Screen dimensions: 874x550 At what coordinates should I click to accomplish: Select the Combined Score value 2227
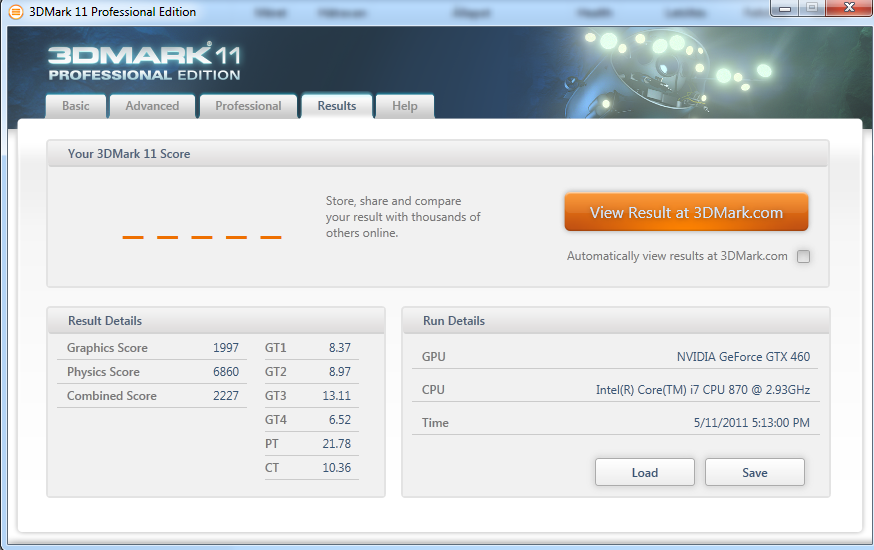coord(226,396)
